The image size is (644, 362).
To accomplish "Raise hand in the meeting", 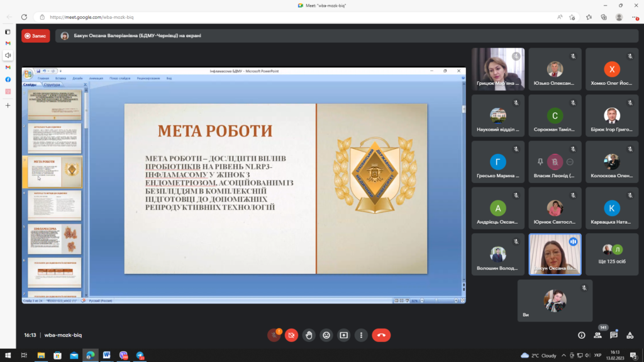I will 309,335.
